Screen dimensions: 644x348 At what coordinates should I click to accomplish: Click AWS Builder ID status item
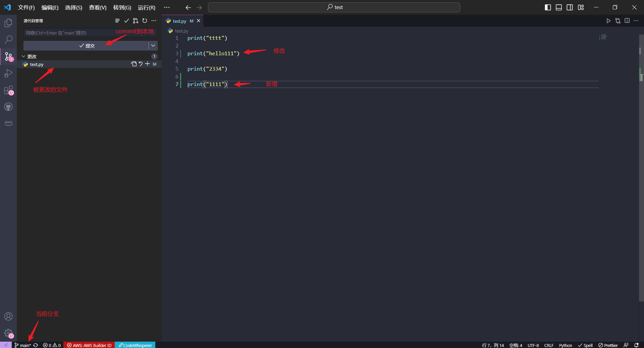pyautogui.click(x=89, y=345)
